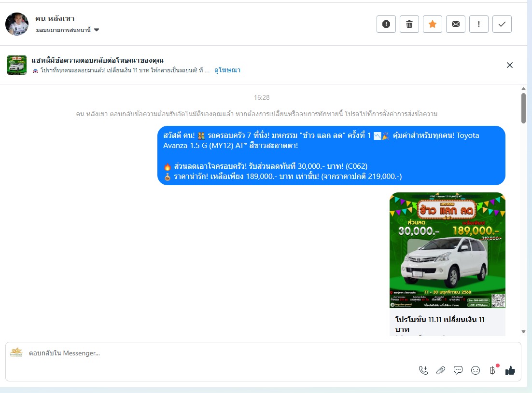
Task: Mark conversation as spam icon
Action: (386, 24)
